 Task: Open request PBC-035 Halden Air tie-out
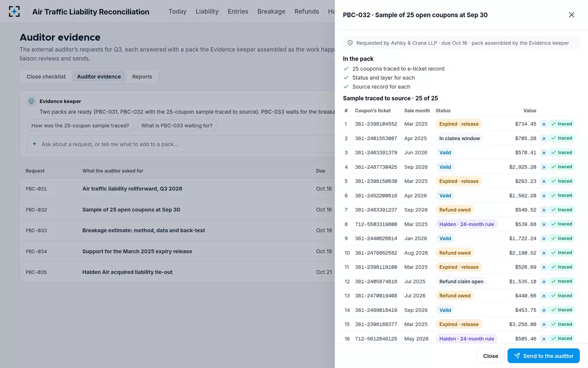(177, 272)
